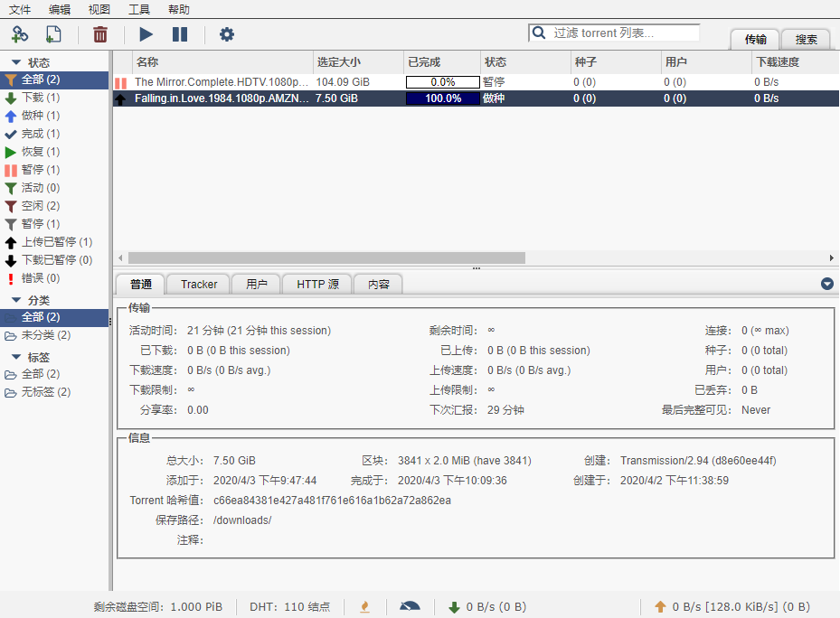Screen dimensions: 840x618
Task: Open the 编辑 menu
Action: coord(60,9)
